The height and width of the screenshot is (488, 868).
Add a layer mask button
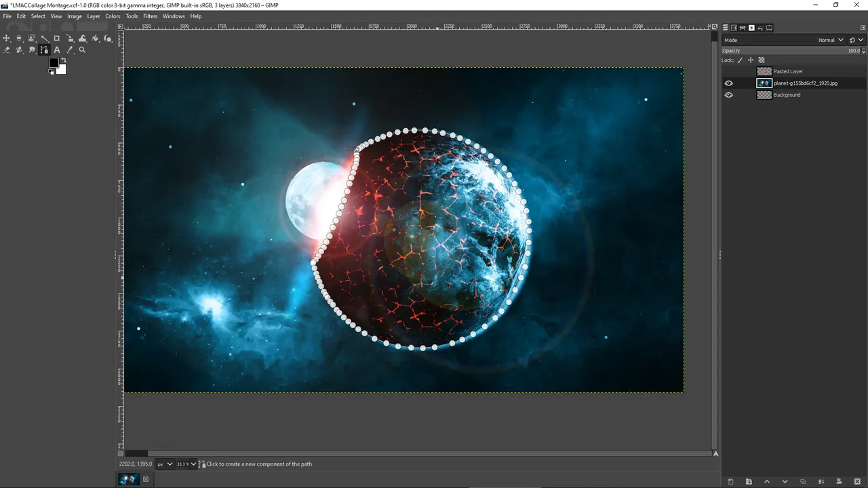click(839, 481)
